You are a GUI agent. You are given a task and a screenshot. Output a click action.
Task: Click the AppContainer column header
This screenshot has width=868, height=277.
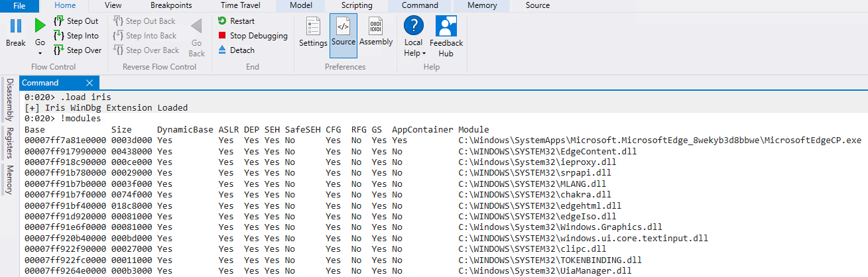(x=422, y=129)
